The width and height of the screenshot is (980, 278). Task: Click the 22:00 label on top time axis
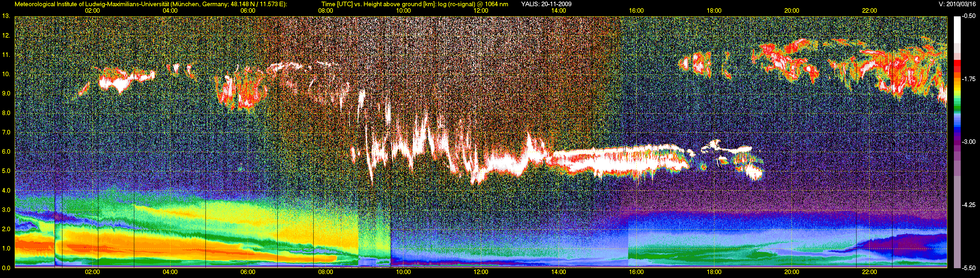click(x=869, y=11)
